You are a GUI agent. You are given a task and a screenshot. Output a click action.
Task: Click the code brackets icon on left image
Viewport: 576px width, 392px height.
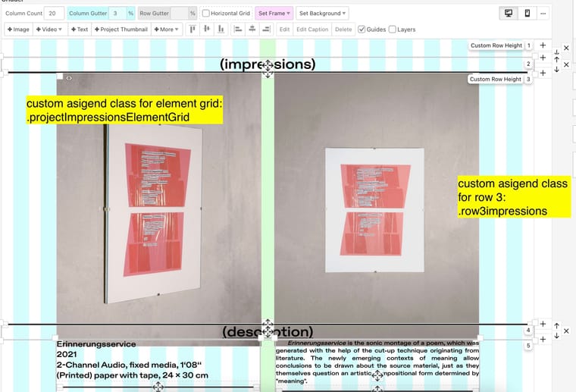[69, 78]
